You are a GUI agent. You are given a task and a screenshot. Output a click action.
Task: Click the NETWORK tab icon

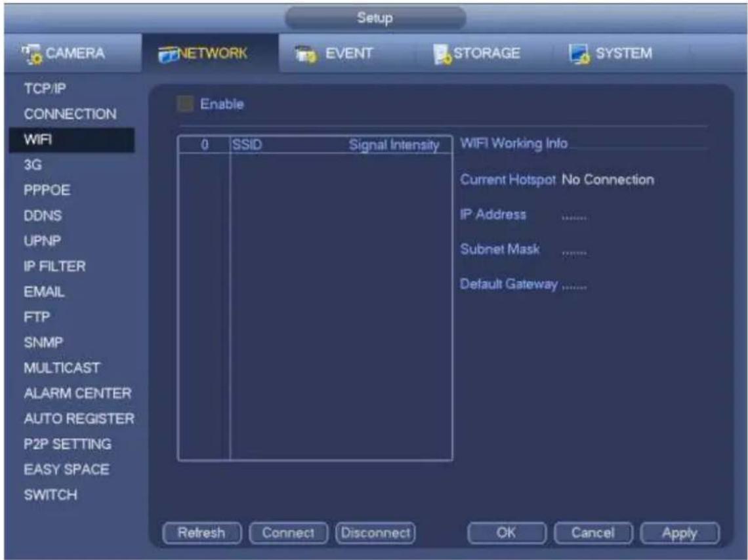click(x=168, y=54)
